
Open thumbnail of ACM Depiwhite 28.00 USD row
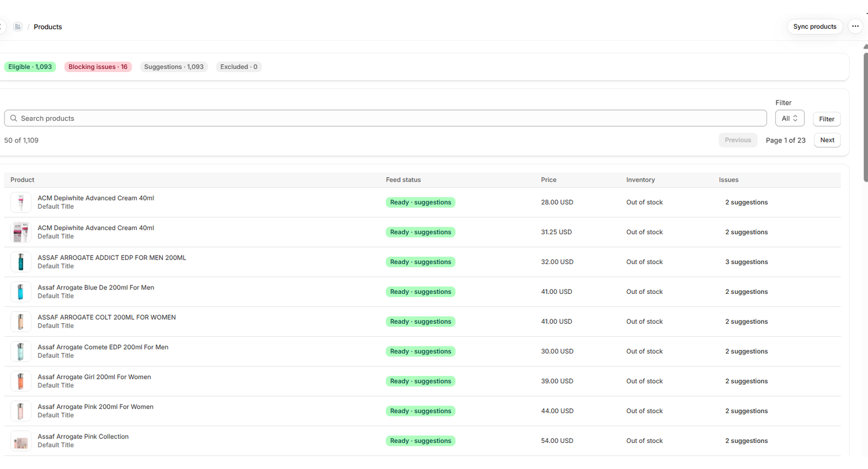coord(21,202)
